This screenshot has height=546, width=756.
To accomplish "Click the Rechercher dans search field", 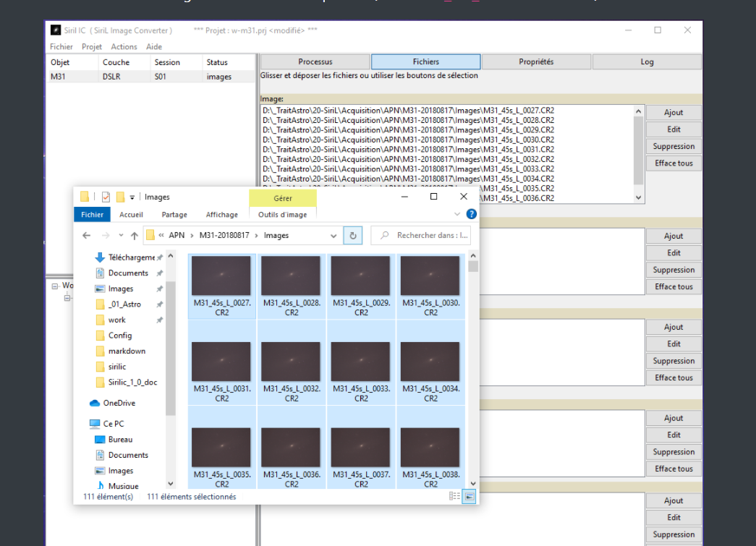I will tap(420, 235).
